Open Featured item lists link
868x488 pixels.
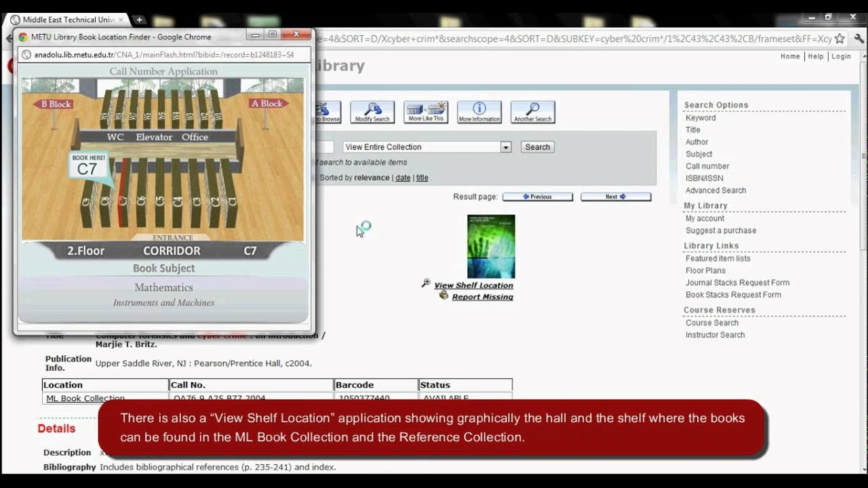[717, 258]
